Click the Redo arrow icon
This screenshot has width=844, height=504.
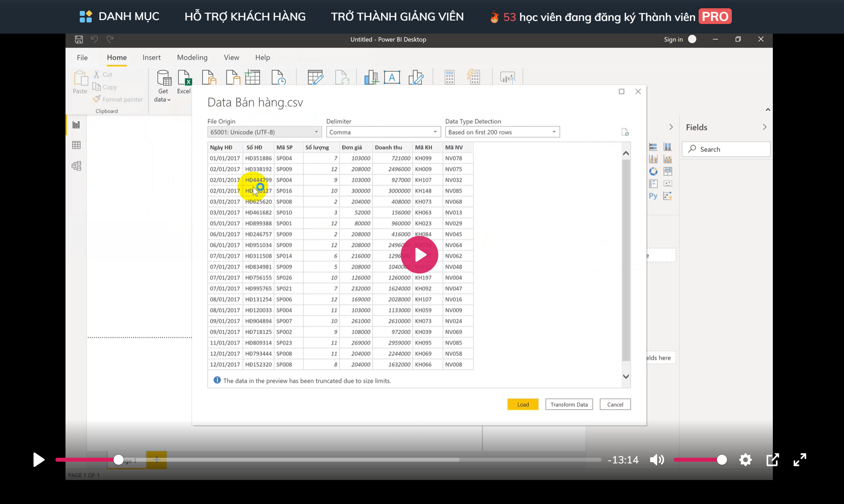110,39
